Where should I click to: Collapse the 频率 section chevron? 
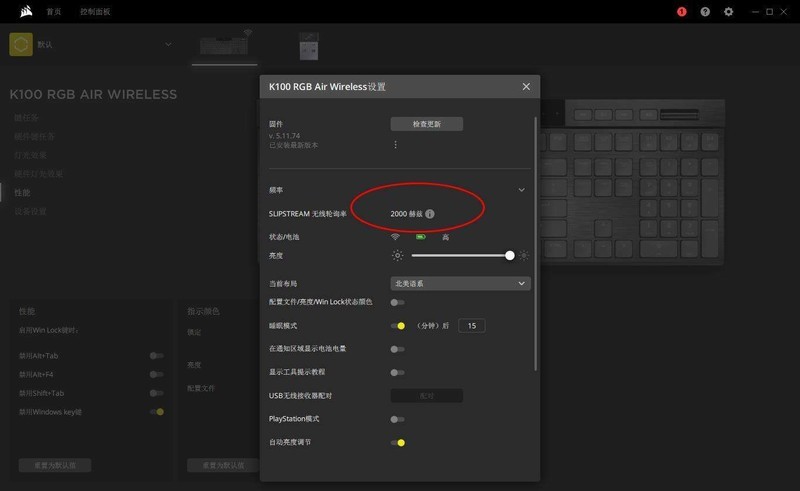[x=521, y=190]
